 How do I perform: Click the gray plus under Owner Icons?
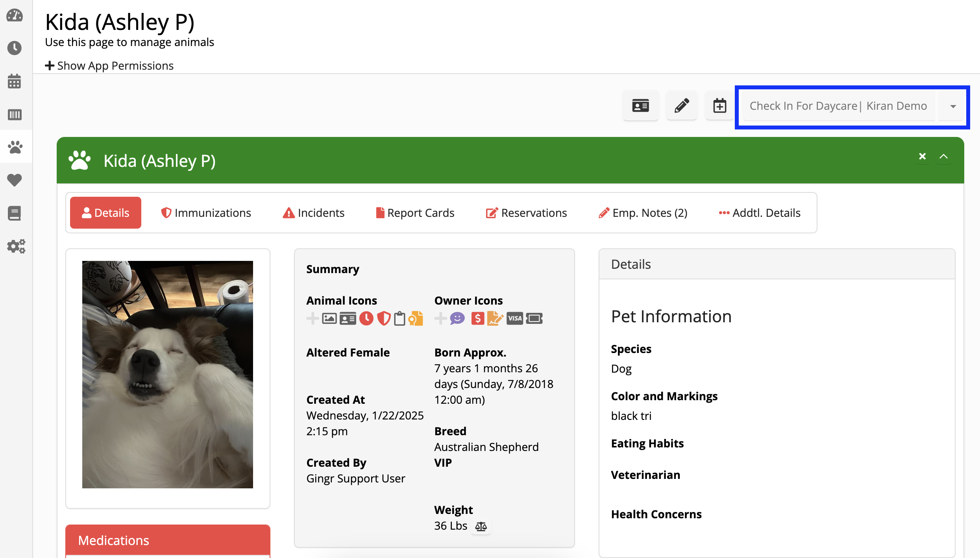pyautogui.click(x=440, y=318)
